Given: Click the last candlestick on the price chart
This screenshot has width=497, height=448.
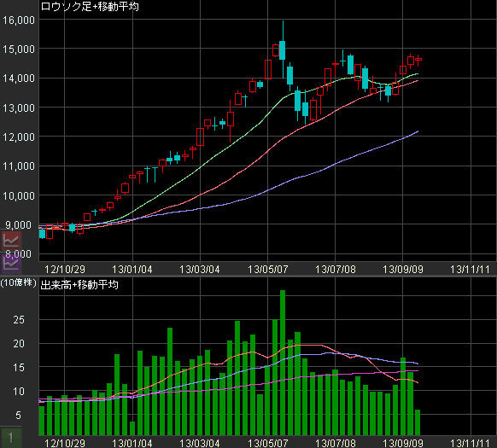Looking at the screenshot, I should pyautogui.click(x=418, y=60).
